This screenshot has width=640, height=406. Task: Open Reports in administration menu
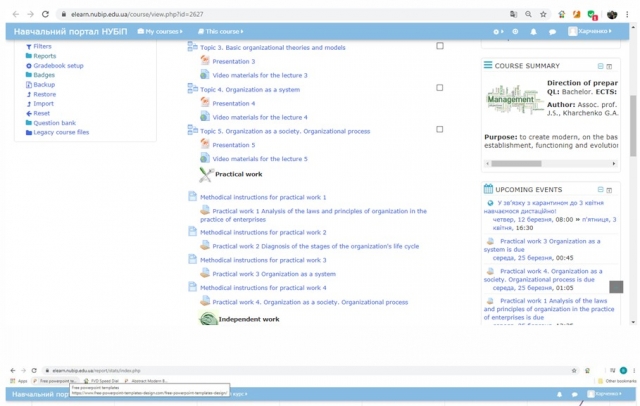(44, 56)
